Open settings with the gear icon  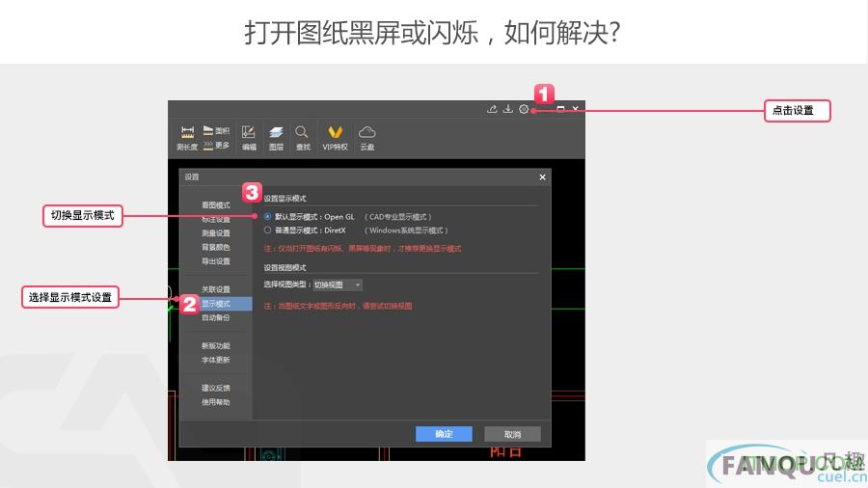(524, 109)
